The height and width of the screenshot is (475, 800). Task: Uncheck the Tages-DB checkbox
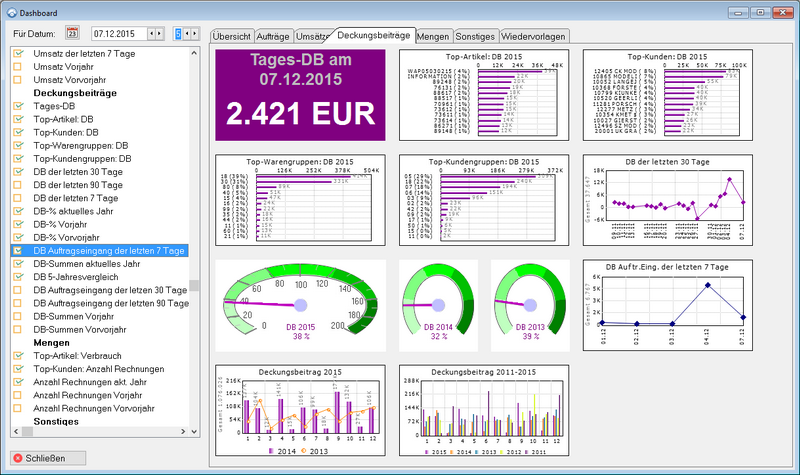point(17,106)
